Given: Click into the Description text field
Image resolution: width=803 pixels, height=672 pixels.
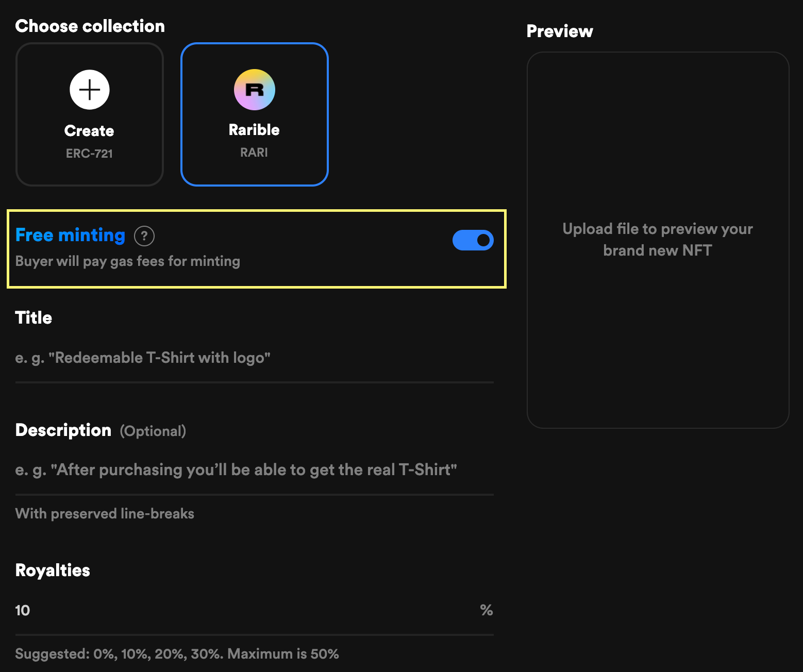Looking at the screenshot, I should (254, 470).
